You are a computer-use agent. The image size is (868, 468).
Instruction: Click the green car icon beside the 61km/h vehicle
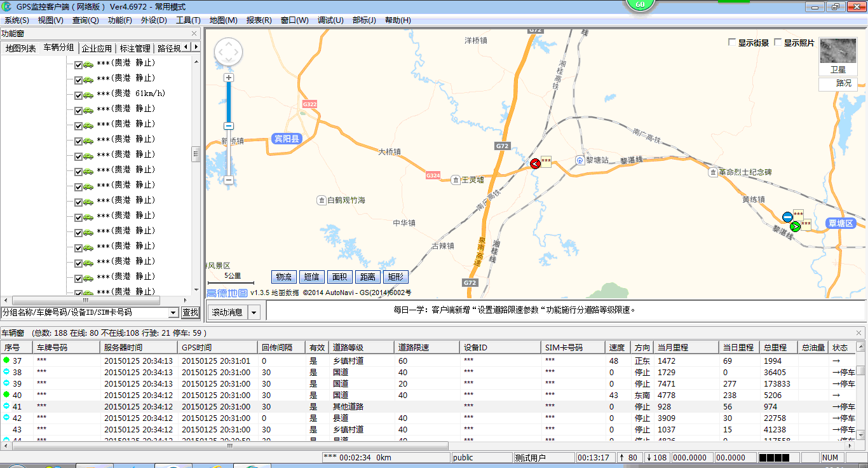coord(88,94)
